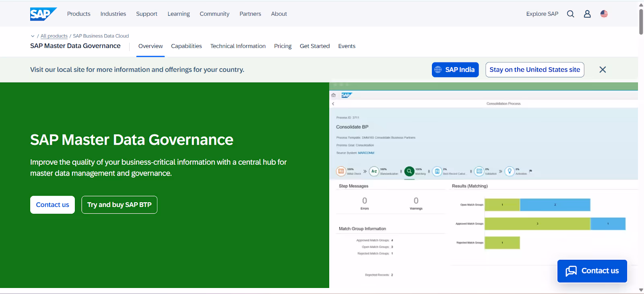The image size is (644, 294).
Task: Click Explore SAP
Action: coord(542,14)
